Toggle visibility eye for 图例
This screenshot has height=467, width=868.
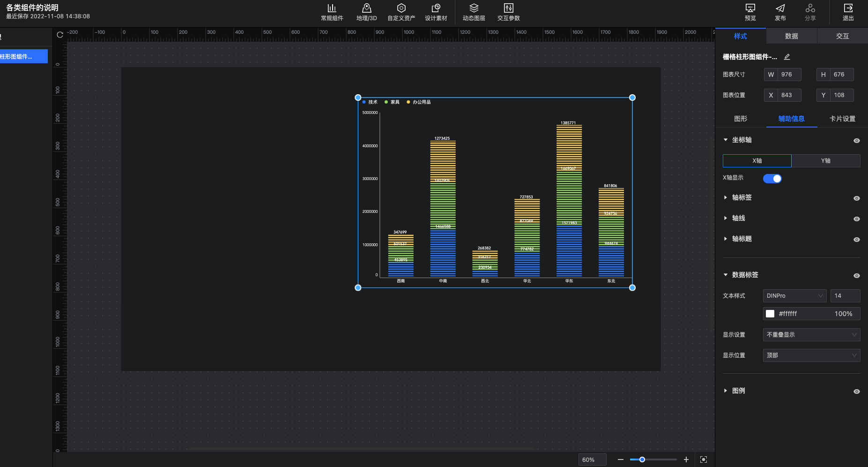[856, 391]
